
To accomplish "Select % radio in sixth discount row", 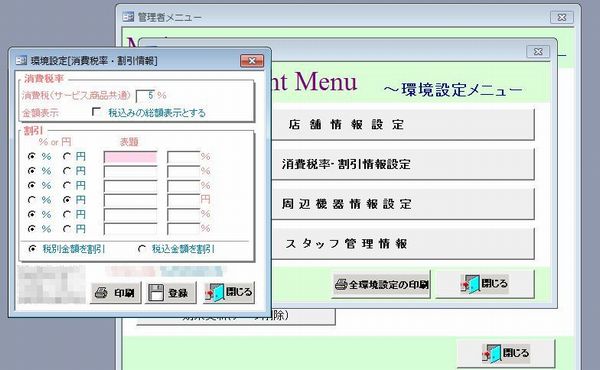I will (x=32, y=229).
